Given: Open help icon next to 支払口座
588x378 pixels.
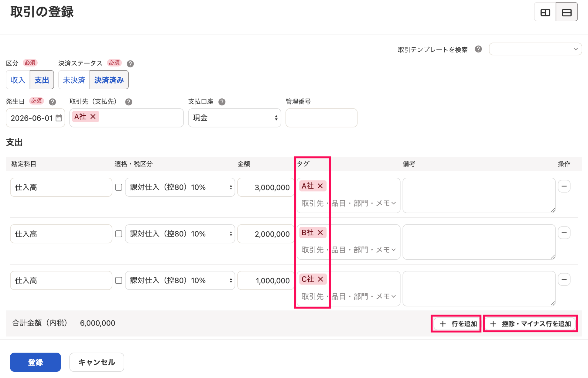Looking at the screenshot, I should [x=222, y=102].
